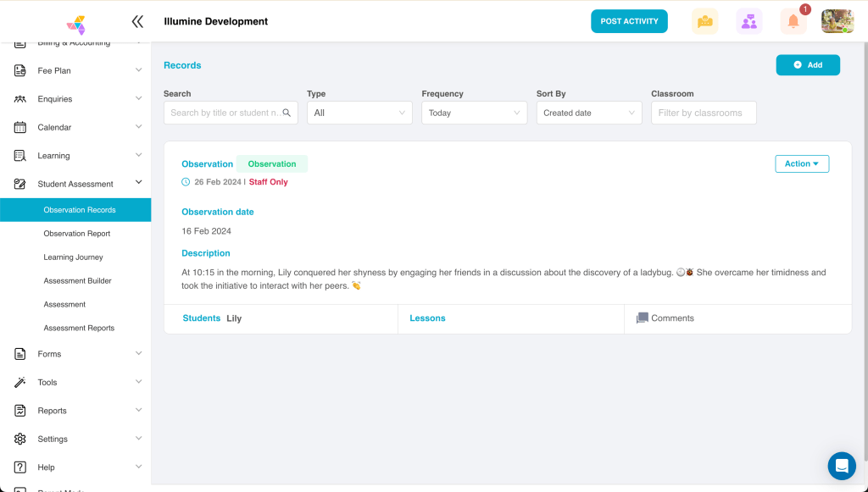Open the Sort By Created date dropdown
This screenshot has height=492, width=868.
pyautogui.click(x=589, y=113)
